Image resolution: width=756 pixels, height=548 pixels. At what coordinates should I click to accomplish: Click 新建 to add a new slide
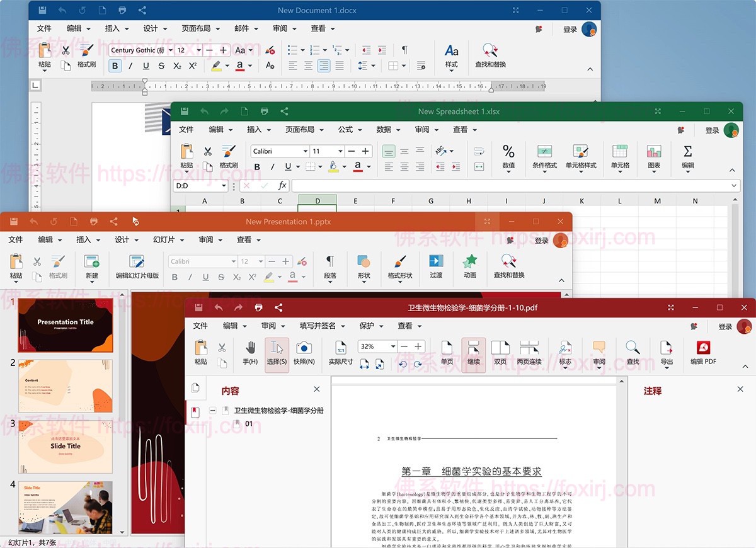[x=93, y=268]
